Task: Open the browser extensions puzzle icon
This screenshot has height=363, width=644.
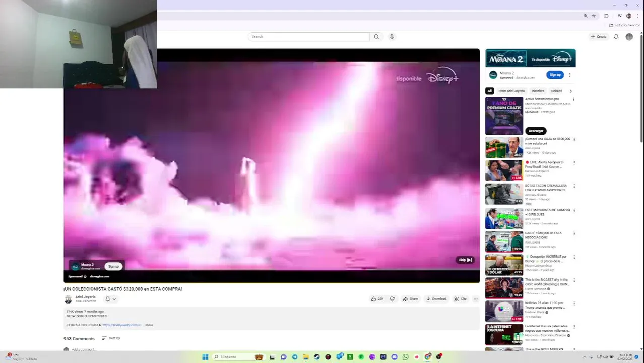Action: (x=607, y=16)
